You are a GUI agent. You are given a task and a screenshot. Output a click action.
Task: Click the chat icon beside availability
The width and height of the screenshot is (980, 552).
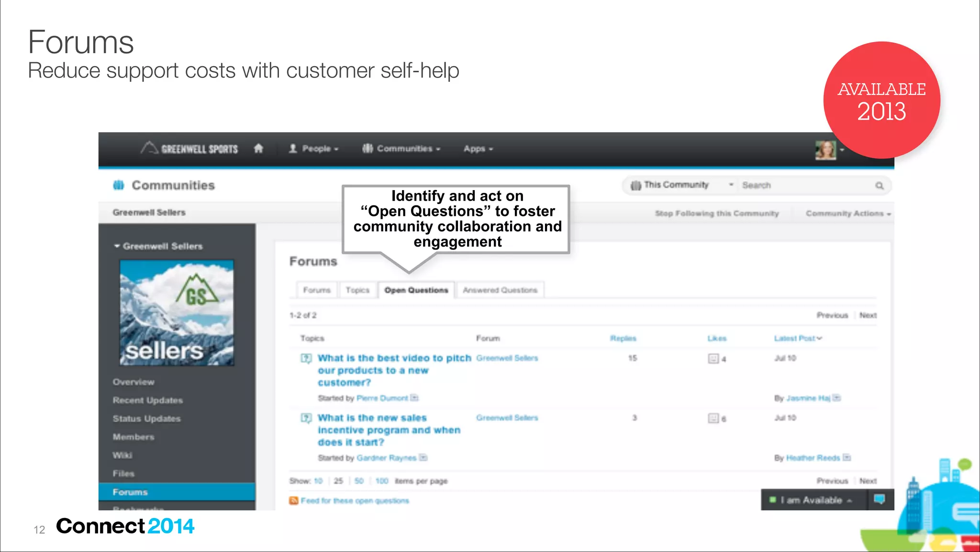(x=880, y=500)
